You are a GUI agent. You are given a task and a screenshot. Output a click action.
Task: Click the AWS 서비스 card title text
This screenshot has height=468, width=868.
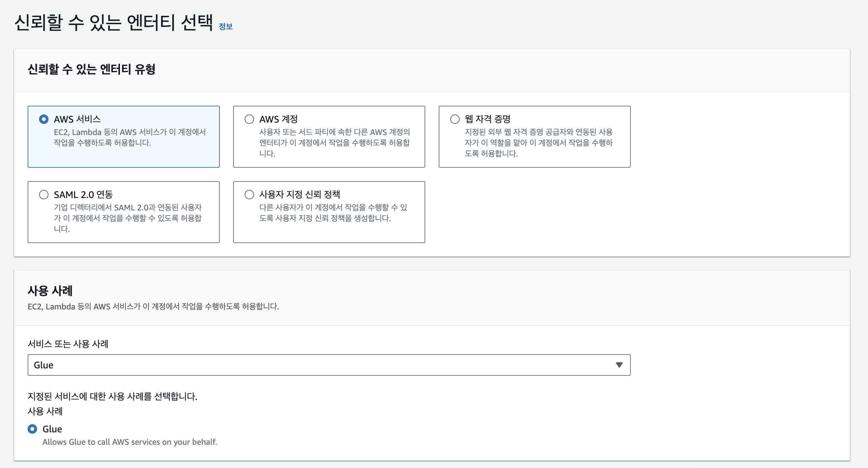[77, 119]
